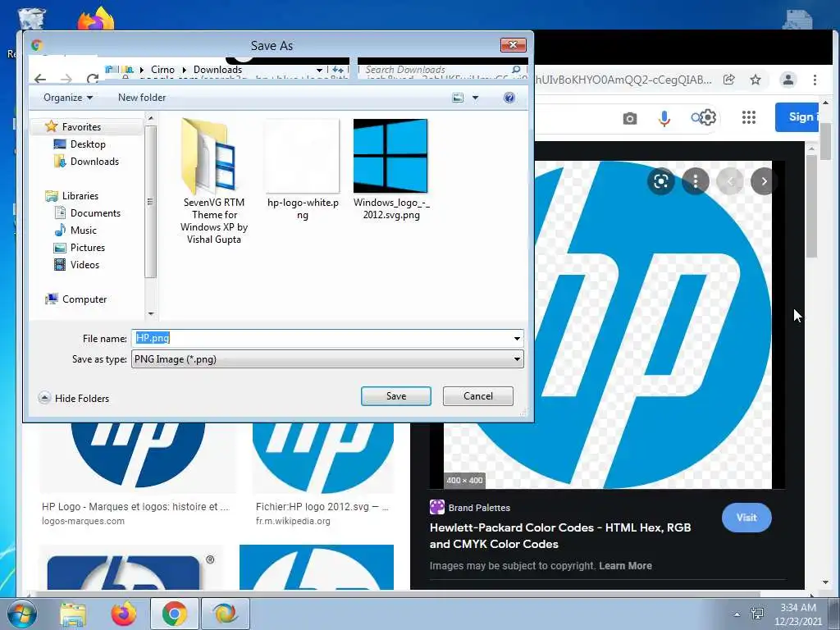Image resolution: width=840 pixels, height=630 pixels.
Task: Click voice search microphone icon
Action: coord(664,118)
